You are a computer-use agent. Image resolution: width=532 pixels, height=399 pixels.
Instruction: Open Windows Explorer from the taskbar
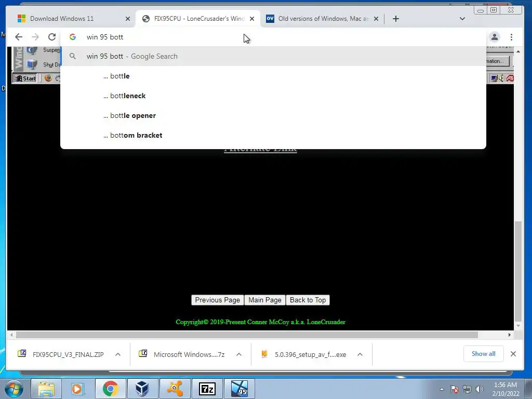click(x=46, y=389)
